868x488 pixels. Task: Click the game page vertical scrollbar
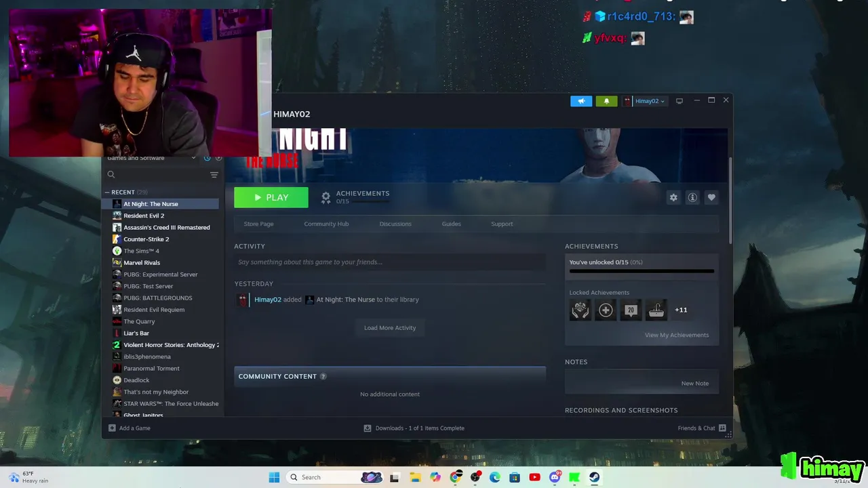[x=730, y=200]
